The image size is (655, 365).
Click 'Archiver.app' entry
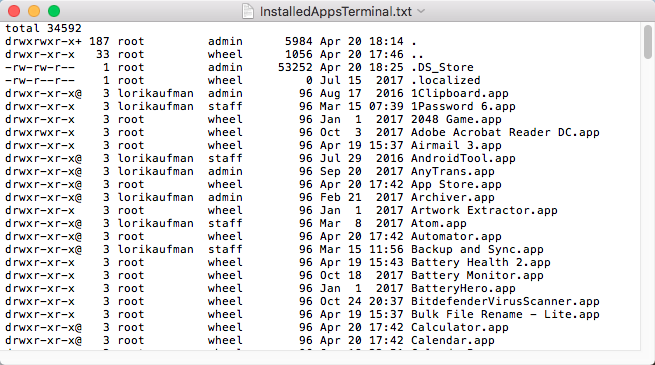[453, 197]
